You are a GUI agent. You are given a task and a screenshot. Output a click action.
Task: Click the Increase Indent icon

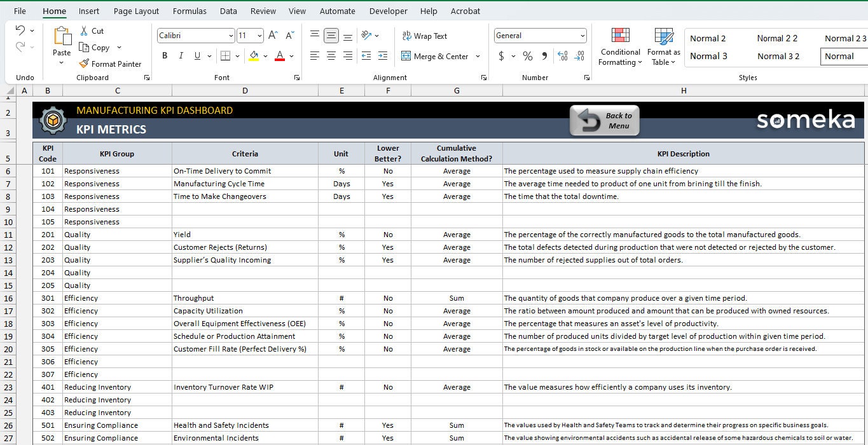[x=382, y=57]
